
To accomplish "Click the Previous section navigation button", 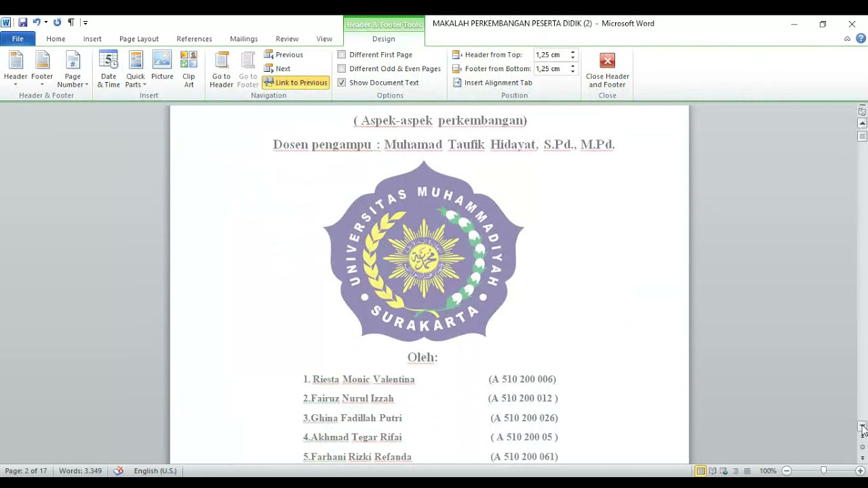I will pyautogui.click(x=283, y=54).
